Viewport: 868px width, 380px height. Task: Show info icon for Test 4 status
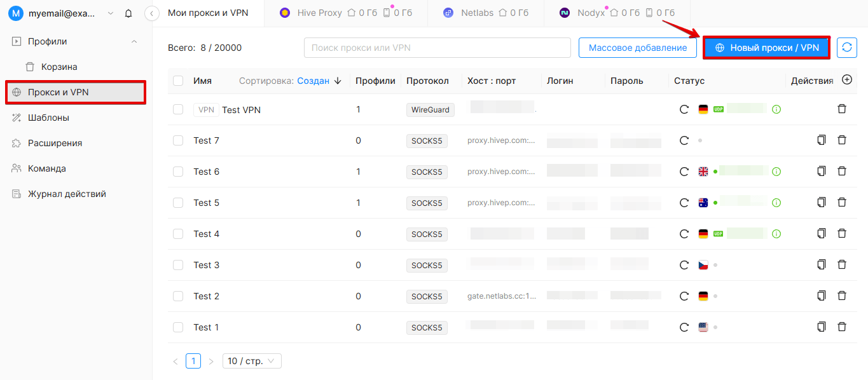click(776, 234)
